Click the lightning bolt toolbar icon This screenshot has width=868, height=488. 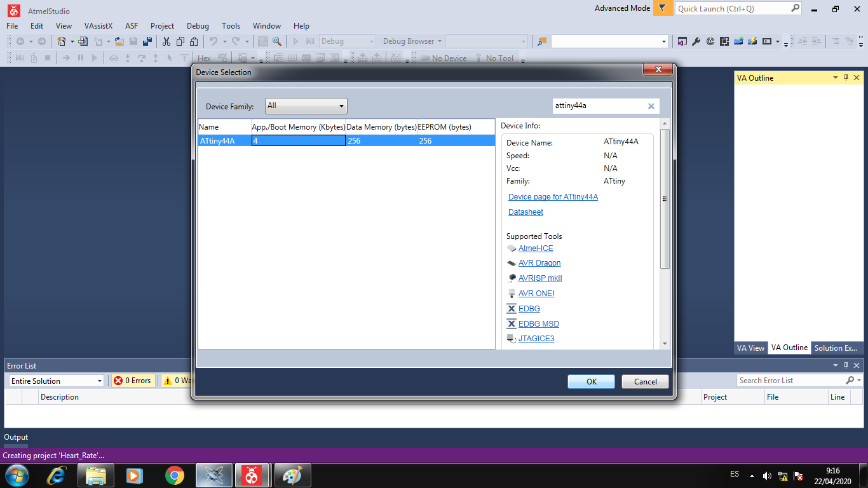click(752, 41)
